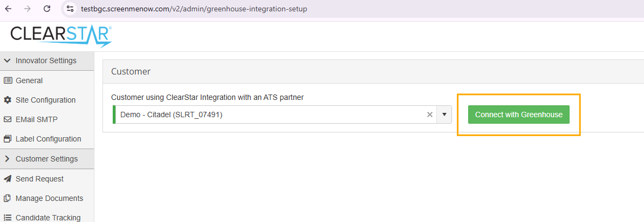Open Send Request page
Screen dimensions: 644x222
point(39,179)
